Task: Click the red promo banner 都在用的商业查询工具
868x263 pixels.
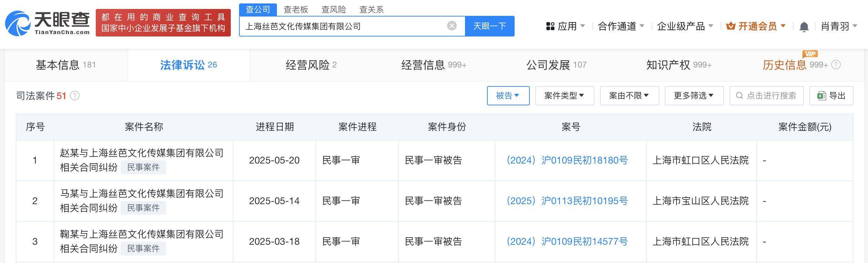Action: point(163,23)
